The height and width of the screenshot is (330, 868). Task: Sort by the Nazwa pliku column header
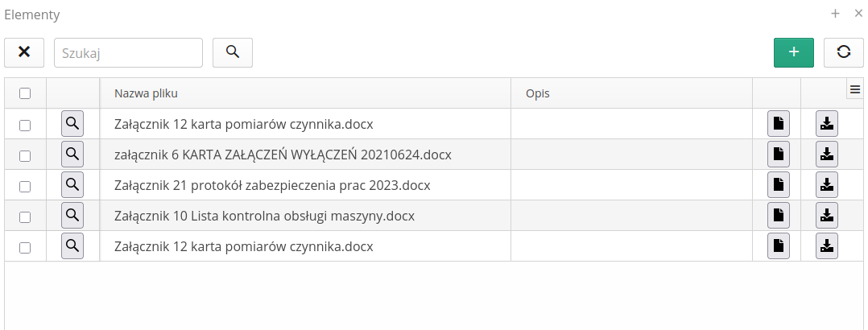click(146, 93)
